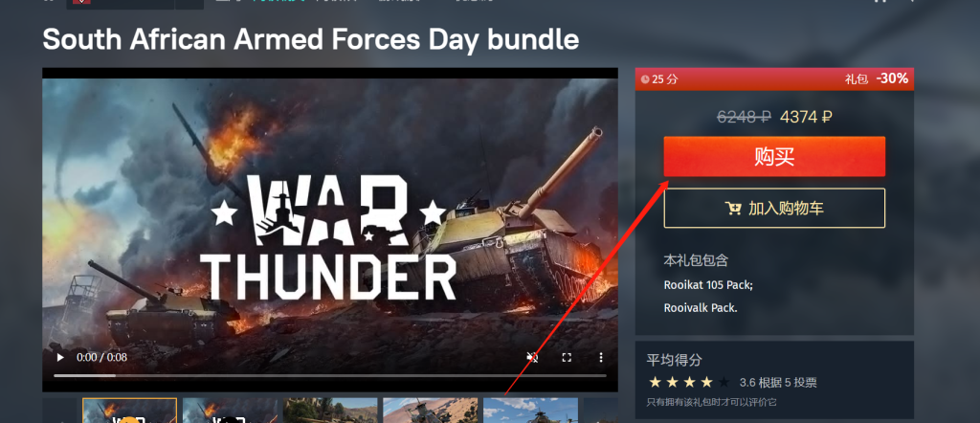Click the 加入购物车 add-to-cart button

(774, 208)
